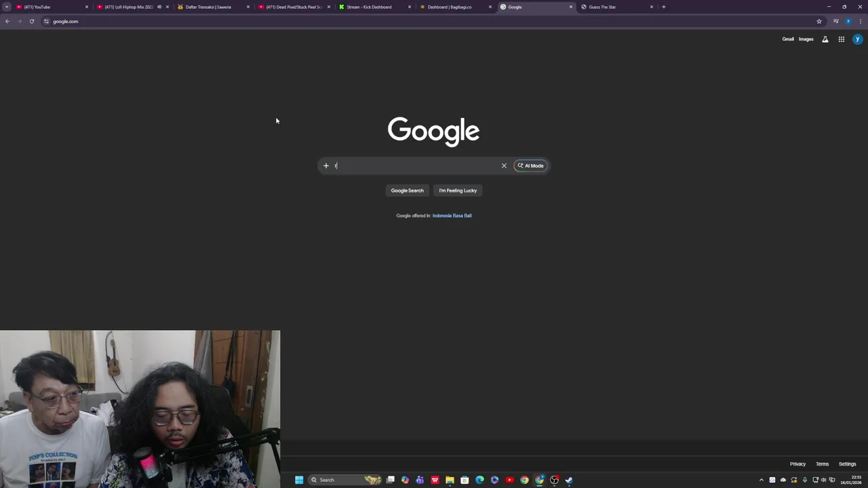Open Task View on the taskbar
Viewport: 868px width, 488px height.
[x=391, y=480]
